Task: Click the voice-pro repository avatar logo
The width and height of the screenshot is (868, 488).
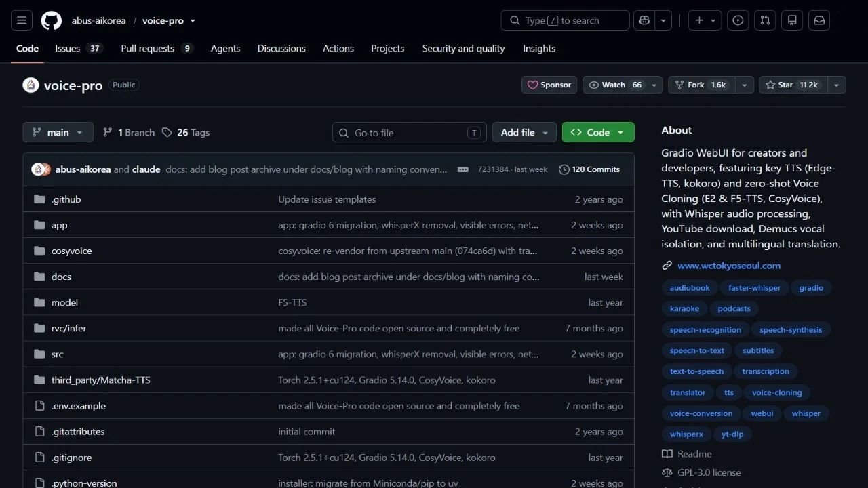Action: [31, 85]
